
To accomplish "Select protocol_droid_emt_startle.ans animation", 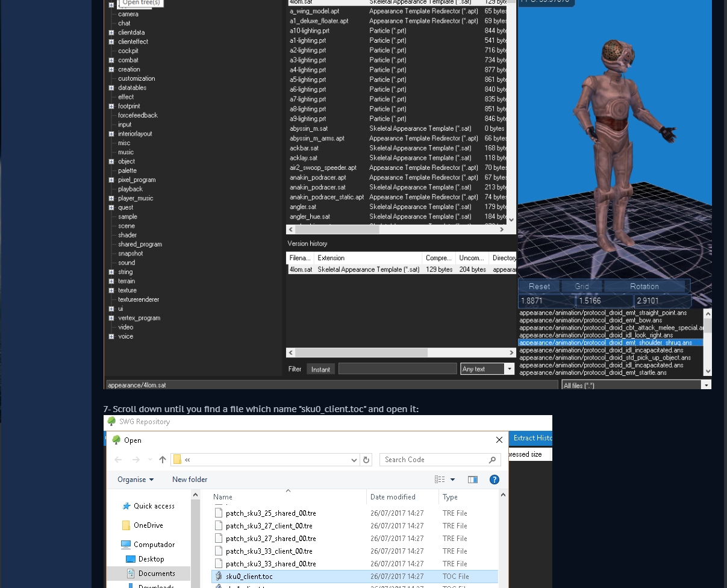I will tap(593, 373).
